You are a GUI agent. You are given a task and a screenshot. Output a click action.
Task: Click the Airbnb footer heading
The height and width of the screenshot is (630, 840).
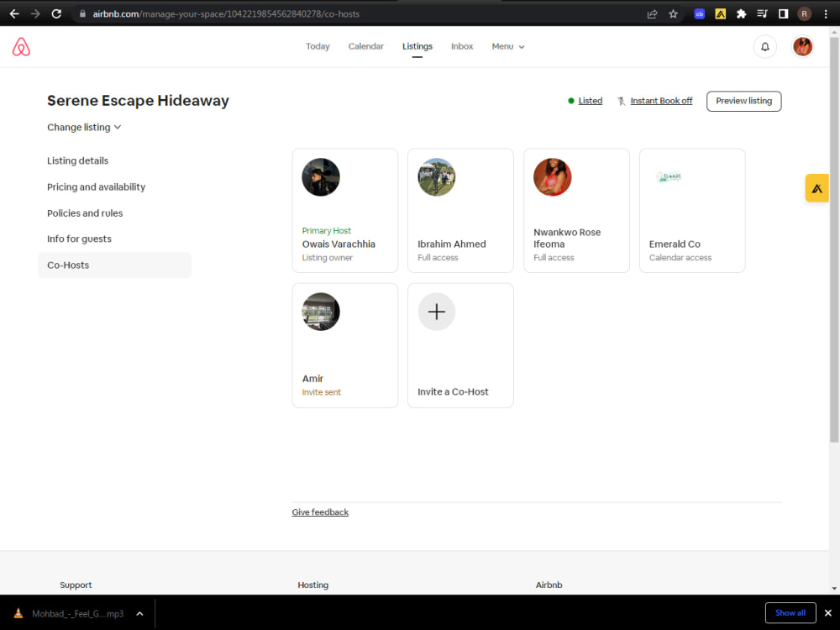549,585
